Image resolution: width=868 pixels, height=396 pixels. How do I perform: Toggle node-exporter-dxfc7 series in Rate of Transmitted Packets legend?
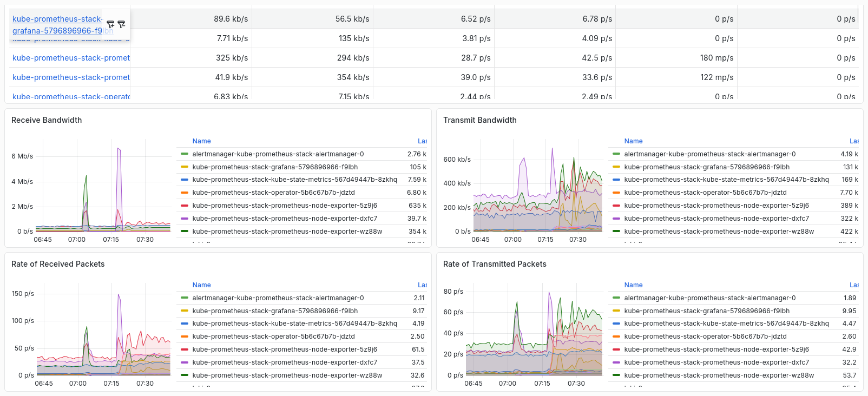tap(716, 362)
